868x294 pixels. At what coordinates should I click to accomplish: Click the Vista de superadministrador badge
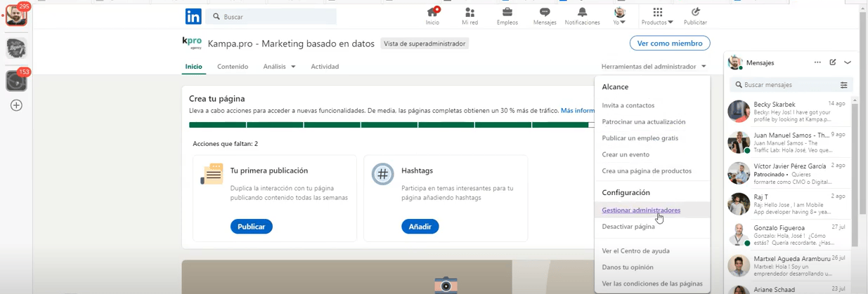click(x=425, y=44)
